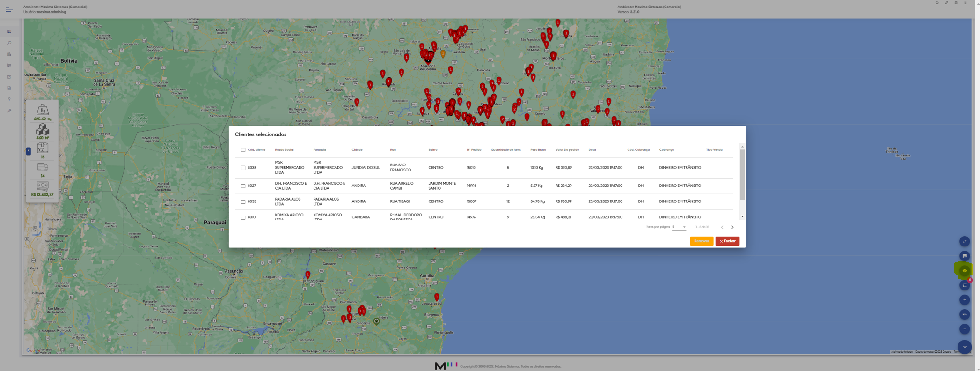Tick the checkbox for client 8035
Screen dimensions: 980x372
point(243,202)
